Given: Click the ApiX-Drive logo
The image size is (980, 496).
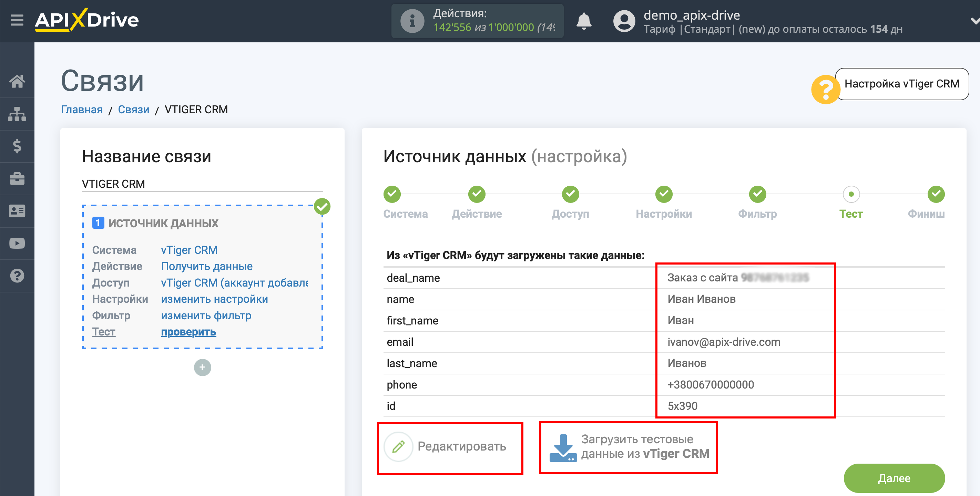Looking at the screenshot, I should [87, 20].
